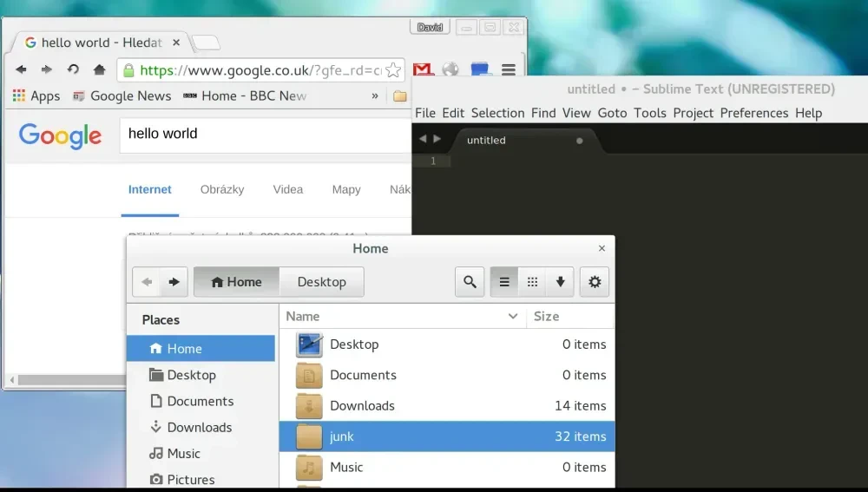Image resolution: width=868 pixels, height=492 pixels.
Task: Open Sublime Text Help menu
Action: pos(808,113)
